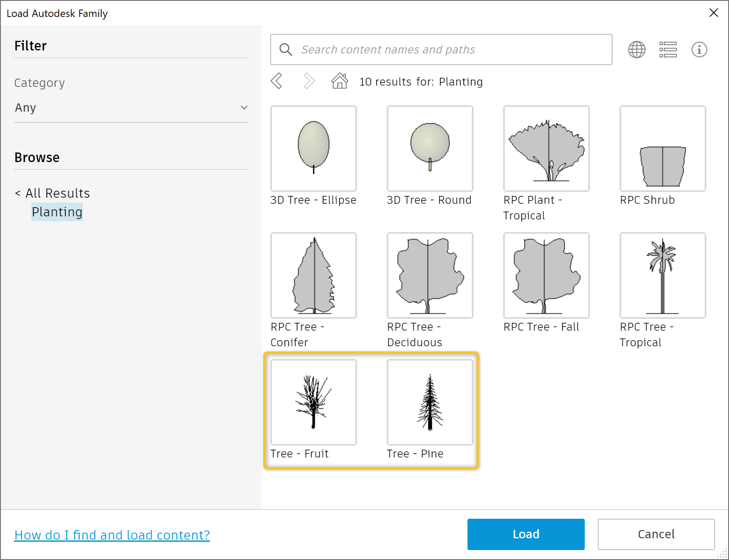Click the globe region icon
The image size is (729, 560).
coord(636,50)
